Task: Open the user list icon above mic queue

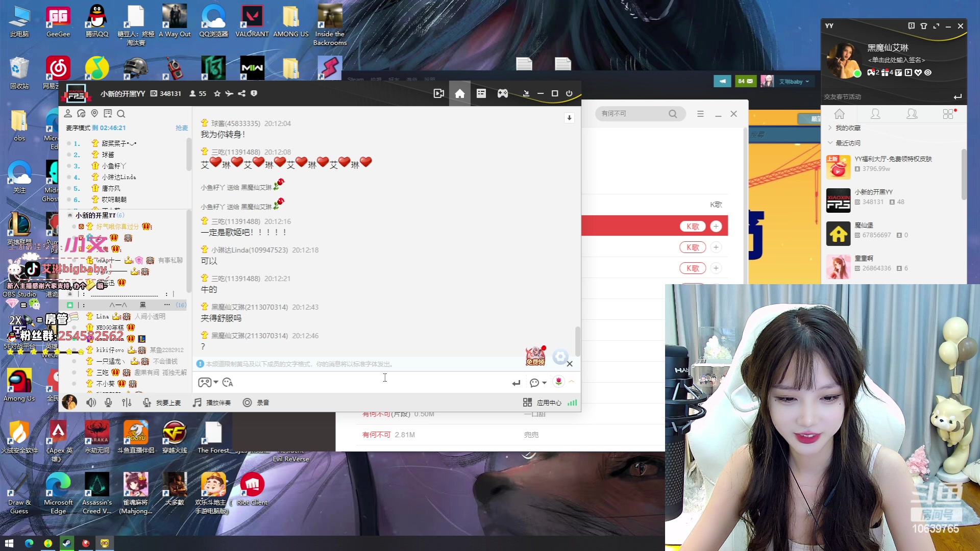Action: pyautogui.click(x=68, y=113)
